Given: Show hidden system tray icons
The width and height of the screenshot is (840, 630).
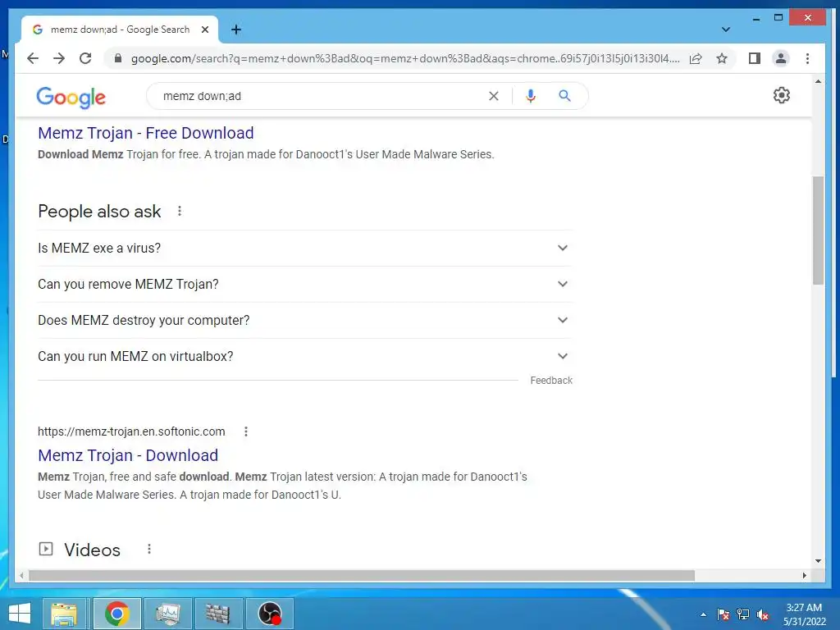Looking at the screenshot, I should click(703, 614).
